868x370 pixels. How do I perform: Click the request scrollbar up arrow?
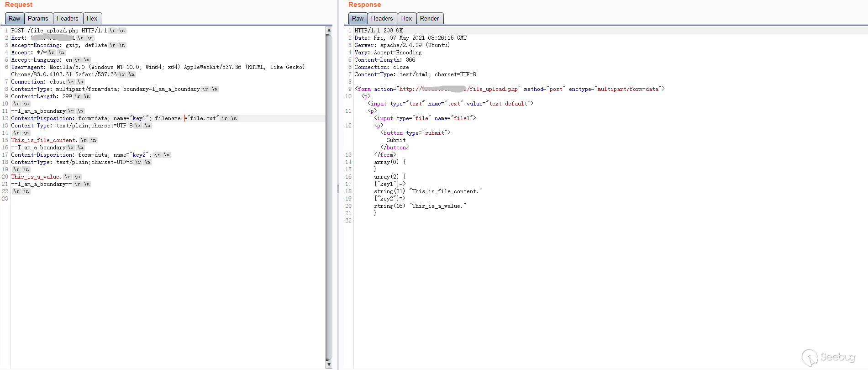(x=329, y=30)
